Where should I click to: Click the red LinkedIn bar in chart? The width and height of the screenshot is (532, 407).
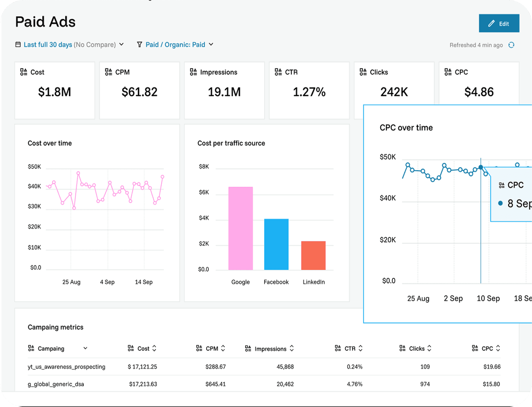(x=313, y=255)
